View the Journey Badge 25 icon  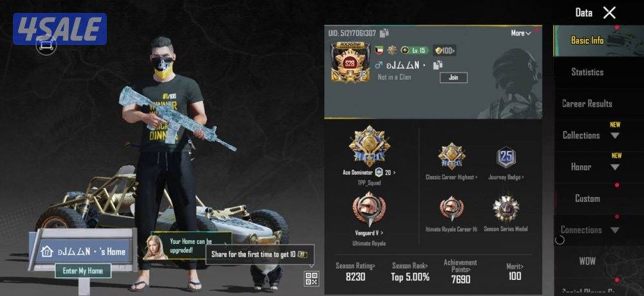(x=506, y=157)
